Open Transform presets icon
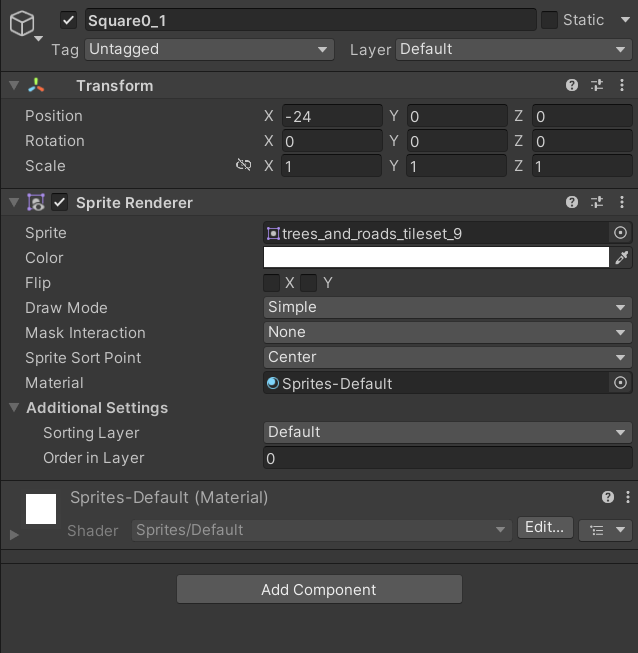The width and height of the screenshot is (638, 653). click(597, 85)
